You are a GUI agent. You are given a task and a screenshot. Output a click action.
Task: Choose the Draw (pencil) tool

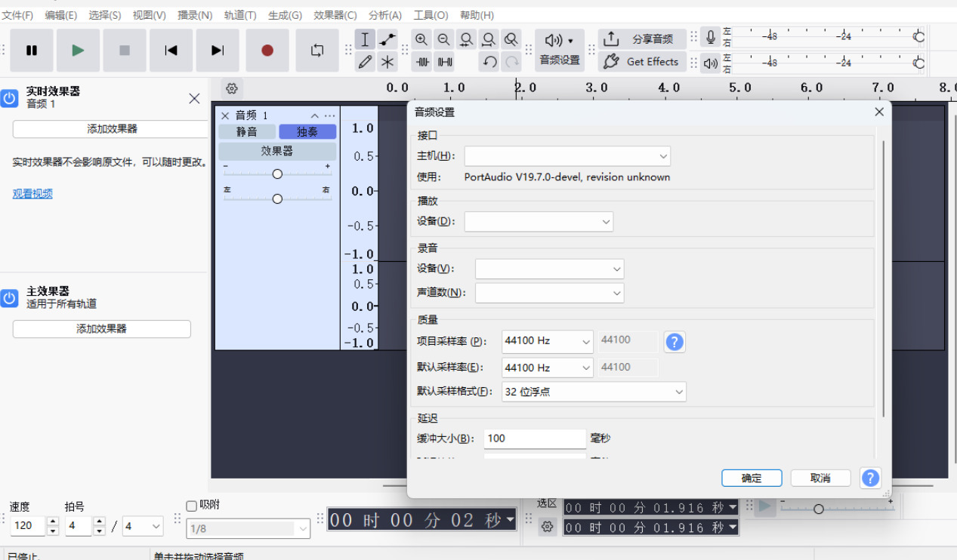[x=366, y=62]
